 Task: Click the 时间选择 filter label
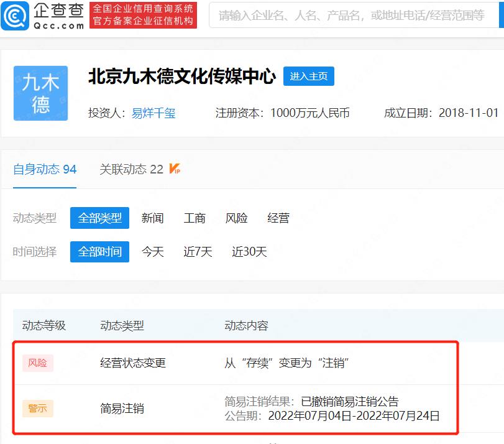(35, 252)
